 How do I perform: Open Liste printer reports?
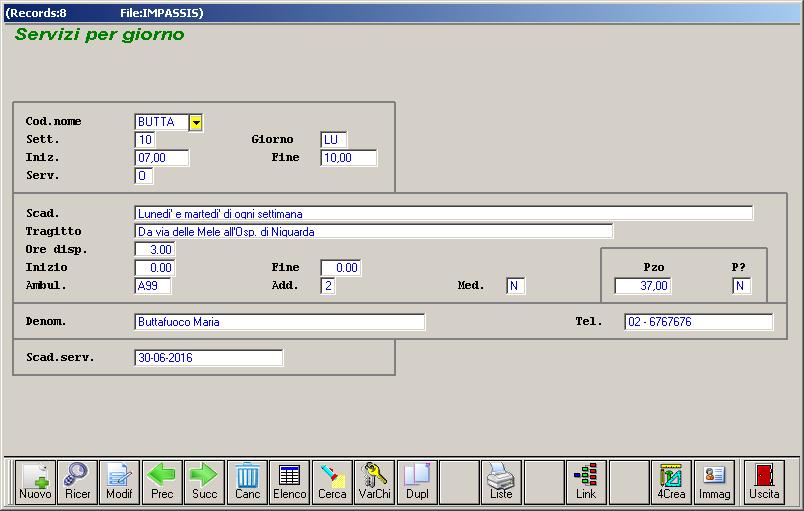501,482
